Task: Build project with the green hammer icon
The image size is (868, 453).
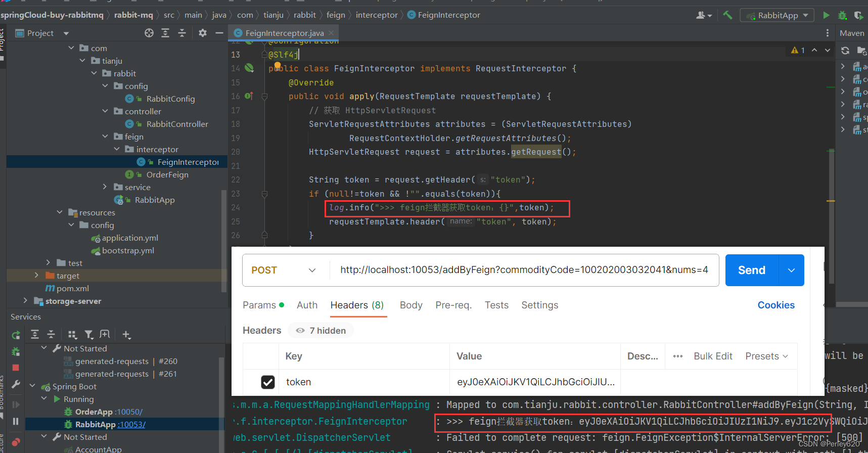Action: pyautogui.click(x=727, y=15)
